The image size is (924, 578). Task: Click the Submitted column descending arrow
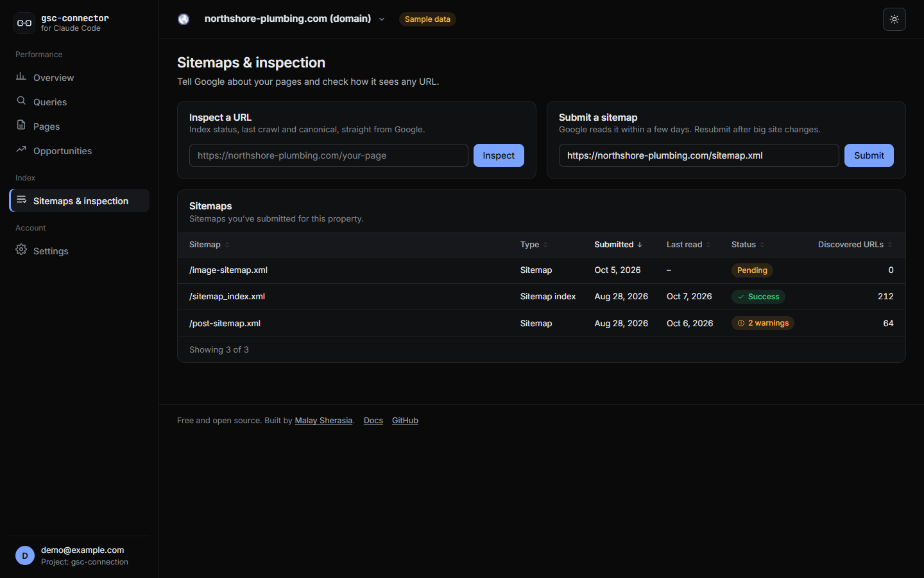pos(640,245)
